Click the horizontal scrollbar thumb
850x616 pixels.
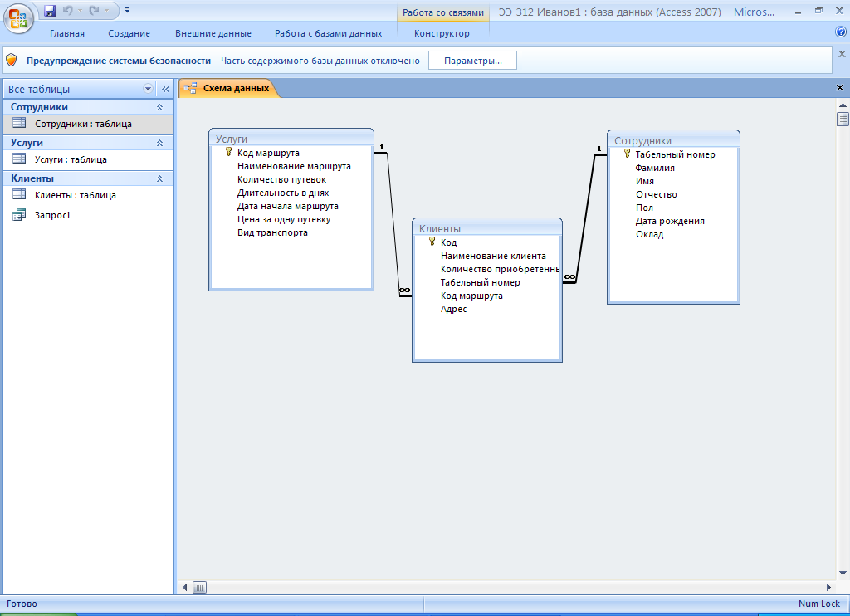(x=199, y=587)
